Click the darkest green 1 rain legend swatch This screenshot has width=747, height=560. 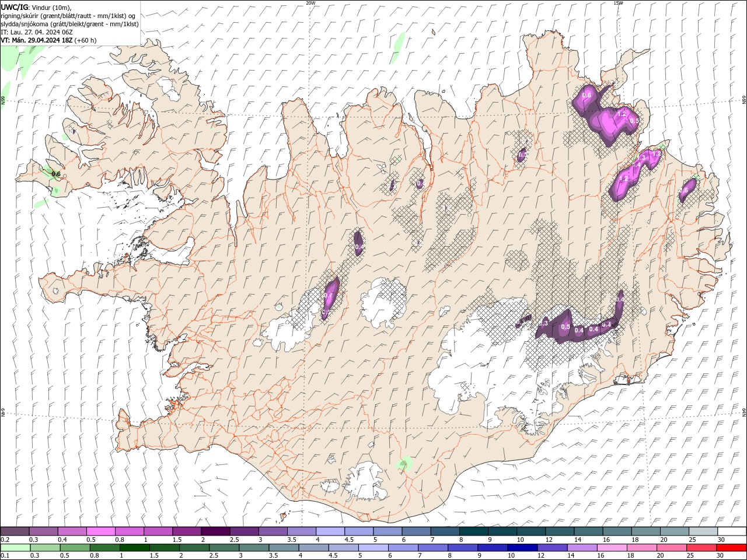point(134,548)
